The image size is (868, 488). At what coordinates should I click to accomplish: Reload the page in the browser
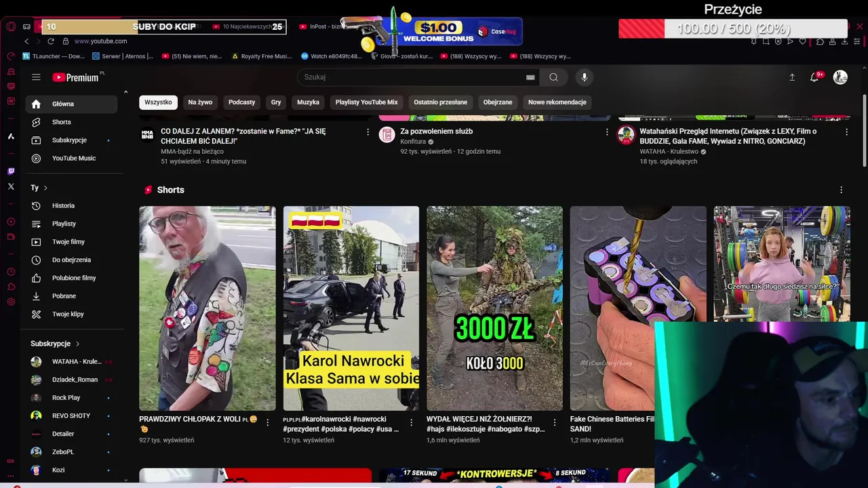(50, 41)
